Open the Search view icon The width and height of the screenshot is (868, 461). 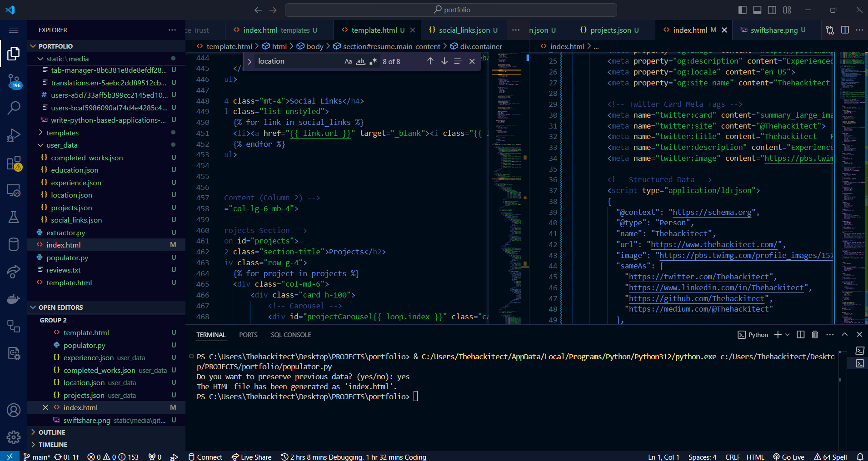pyautogui.click(x=14, y=108)
